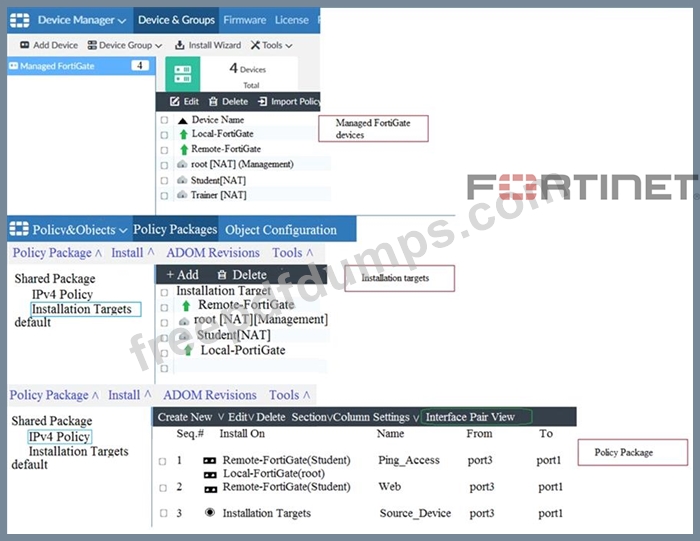Click the Device Group icon
The width and height of the screenshot is (700, 541).
click(92, 45)
